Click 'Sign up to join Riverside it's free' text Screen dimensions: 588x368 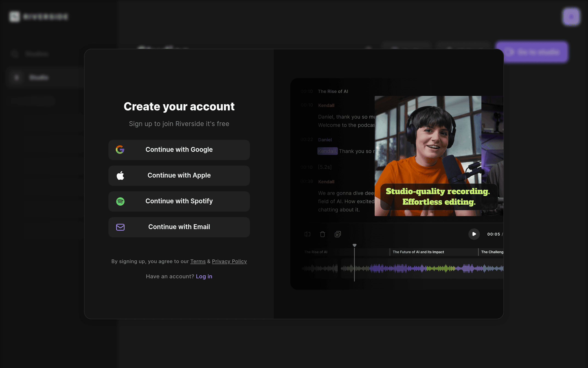[179, 124]
